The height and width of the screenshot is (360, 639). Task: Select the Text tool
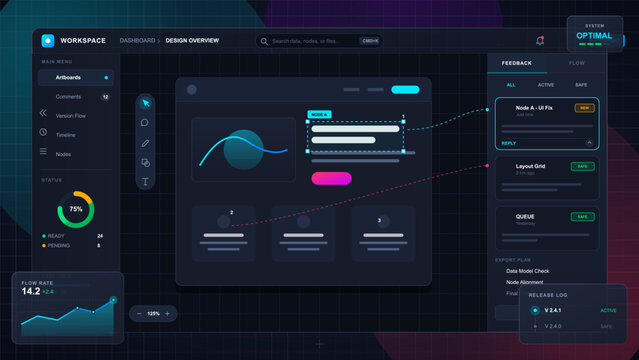pos(145,182)
